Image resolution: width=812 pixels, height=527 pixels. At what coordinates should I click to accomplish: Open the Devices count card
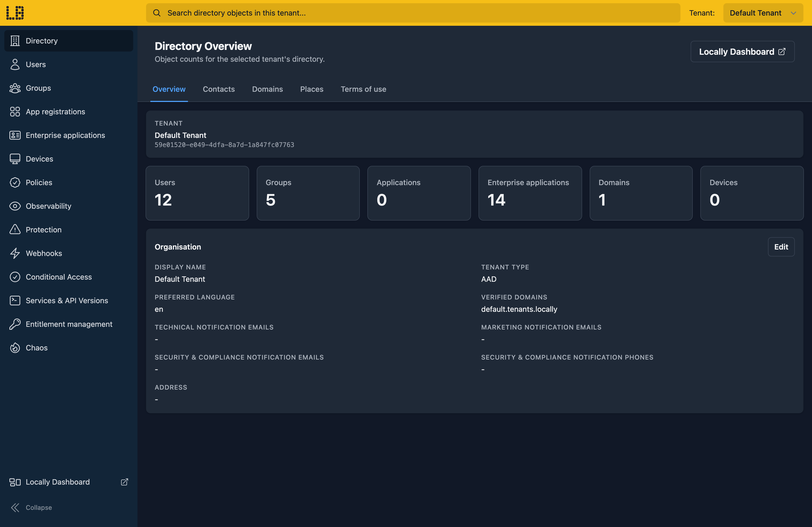(752, 193)
